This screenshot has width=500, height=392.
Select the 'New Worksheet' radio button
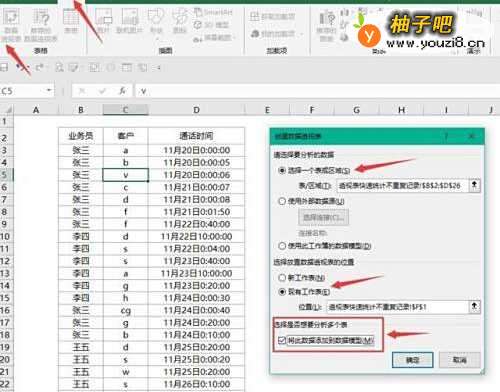tap(282, 277)
